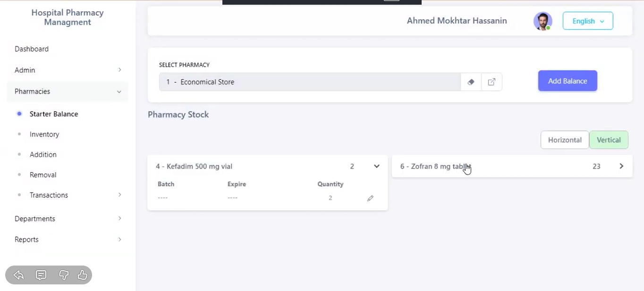
Task: Switch to Horizontal layout view
Action: [x=565, y=140]
